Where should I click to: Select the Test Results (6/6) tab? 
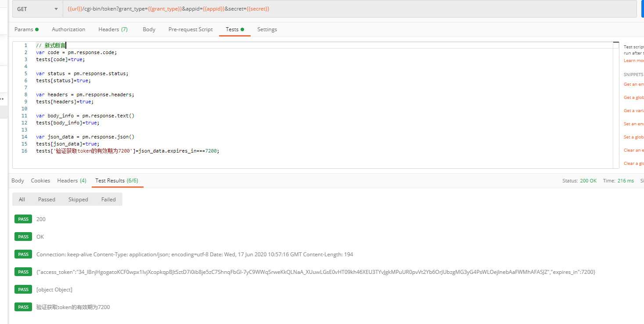coord(117,181)
